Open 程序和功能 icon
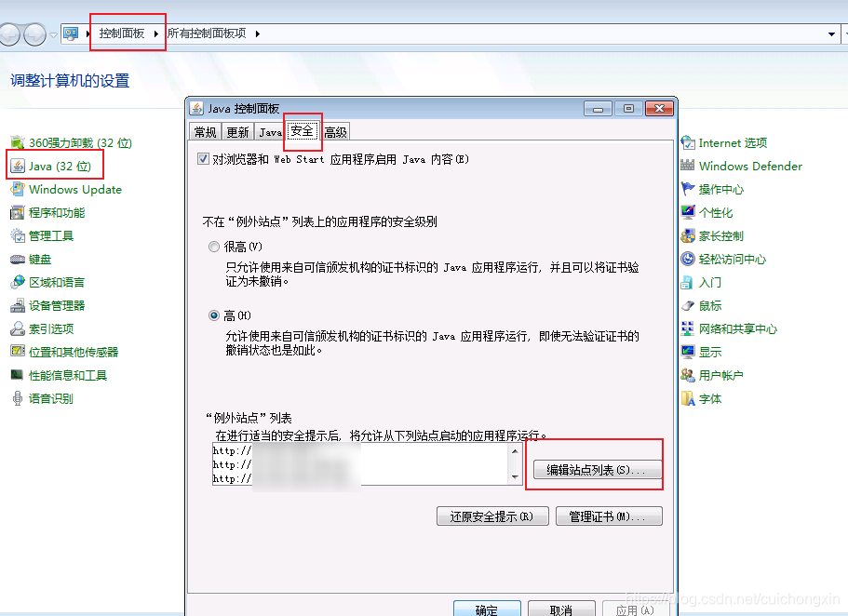Image resolution: width=848 pixels, height=616 pixels. pyautogui.click(x=18, y=212)
